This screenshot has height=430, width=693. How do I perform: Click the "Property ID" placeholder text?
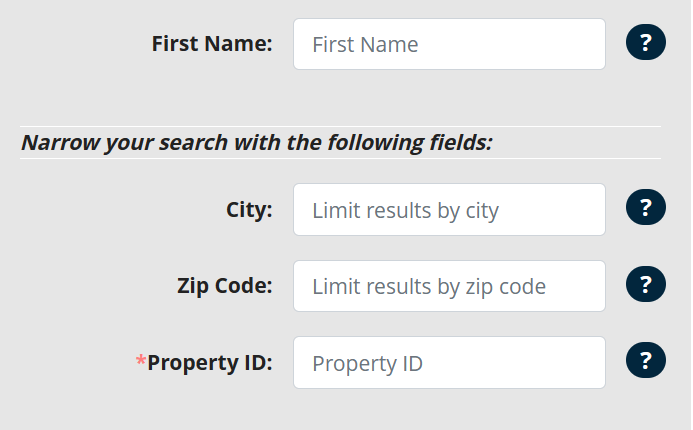367,363
